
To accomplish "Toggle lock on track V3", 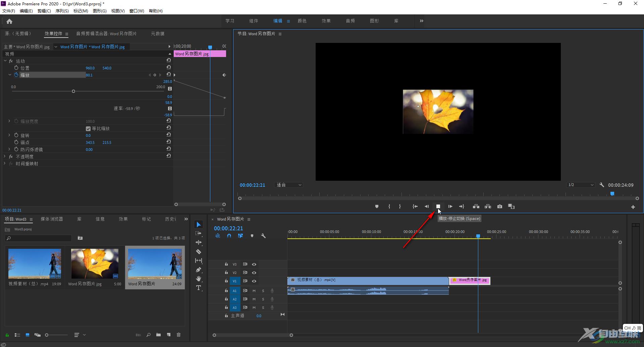I will click(226, 264).
